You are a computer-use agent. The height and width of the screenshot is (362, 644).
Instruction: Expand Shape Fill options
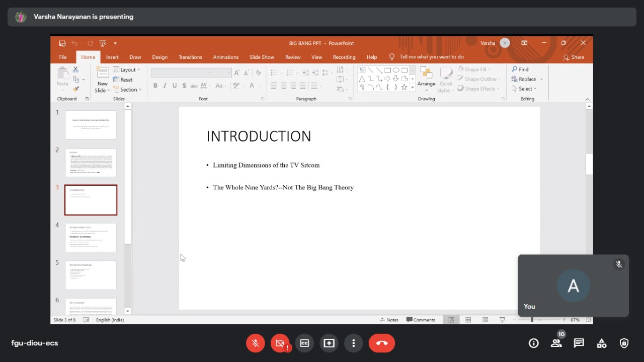[474, 69]
